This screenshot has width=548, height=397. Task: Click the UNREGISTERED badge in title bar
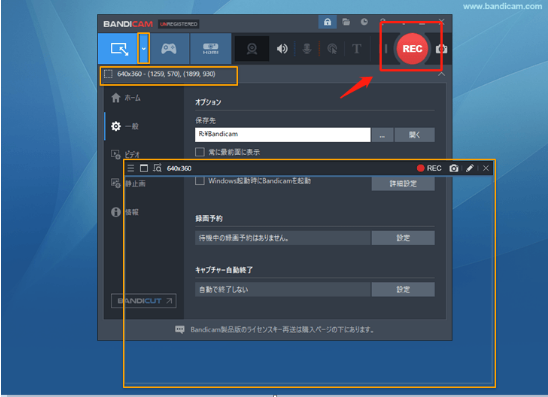[x=179, y=24]
